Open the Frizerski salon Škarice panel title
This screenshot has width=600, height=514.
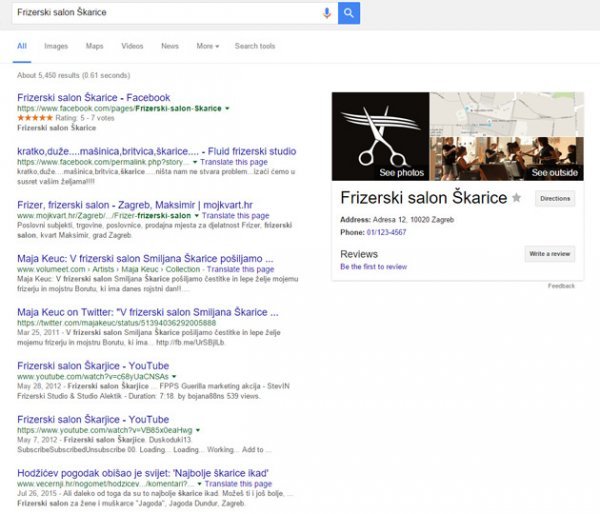click(x=424, y=198)
